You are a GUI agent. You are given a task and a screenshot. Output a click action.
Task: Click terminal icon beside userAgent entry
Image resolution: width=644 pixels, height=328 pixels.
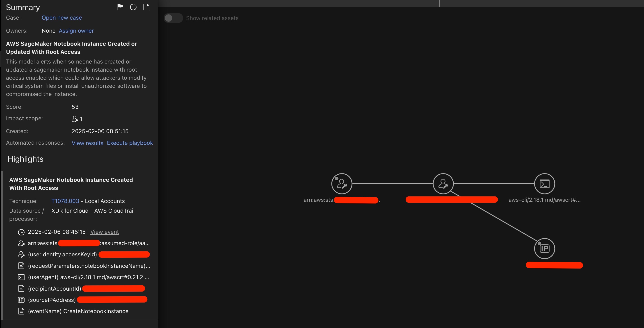point(21,277)
